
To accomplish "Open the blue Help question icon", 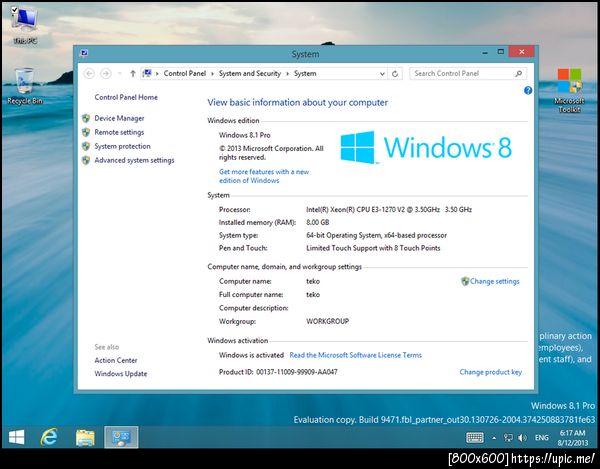I will pos(528,91).
